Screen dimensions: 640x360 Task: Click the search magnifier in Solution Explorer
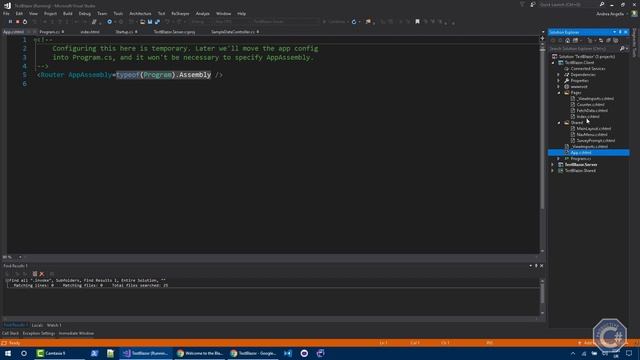(x=622, y=49)
